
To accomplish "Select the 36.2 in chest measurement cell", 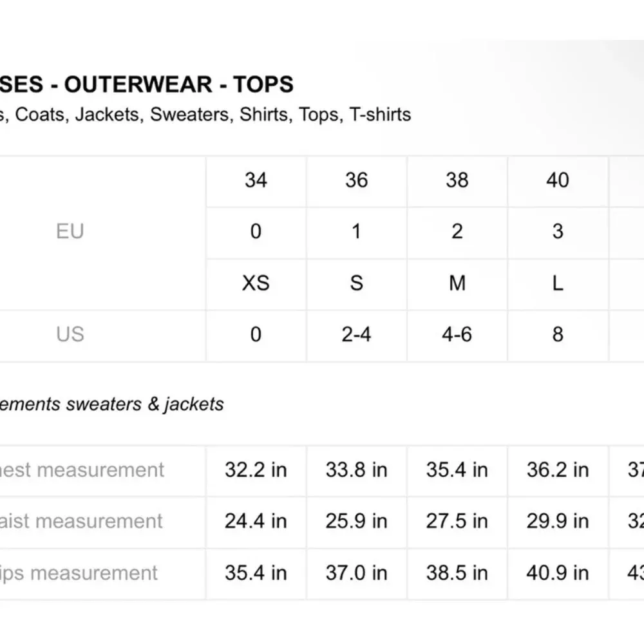I will click(x=557, y=470).
